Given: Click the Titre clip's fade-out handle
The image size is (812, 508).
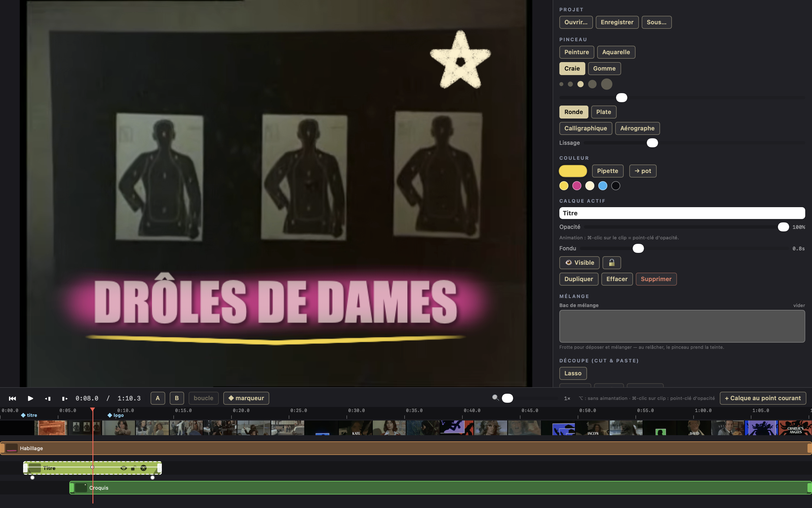Looking at the screenshot, I should tap(153, 478).
